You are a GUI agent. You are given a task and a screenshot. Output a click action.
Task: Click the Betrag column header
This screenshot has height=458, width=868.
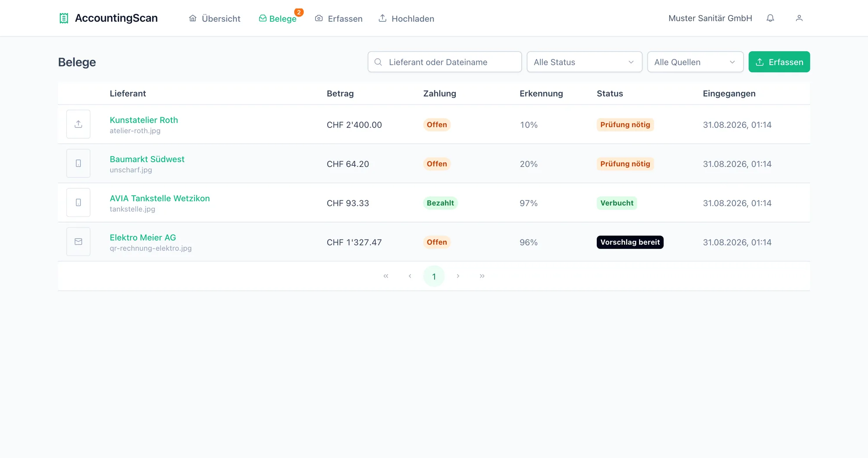tap(340, 94)
